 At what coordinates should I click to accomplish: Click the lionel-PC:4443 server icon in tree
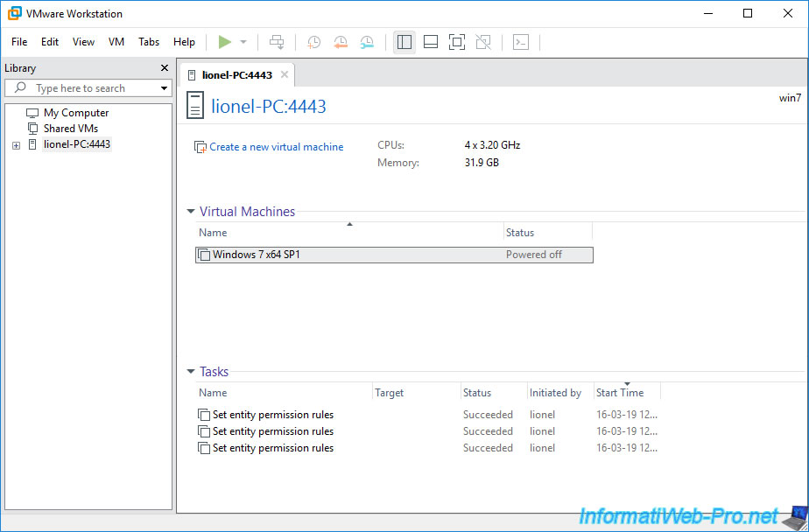click(x=32, y=144)
